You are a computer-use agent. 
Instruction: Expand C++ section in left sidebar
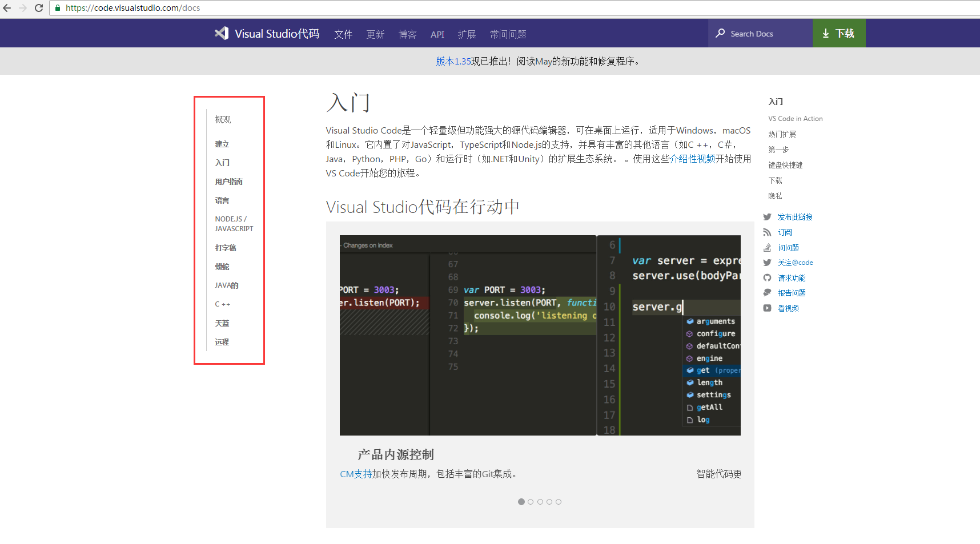click(223, 304)
